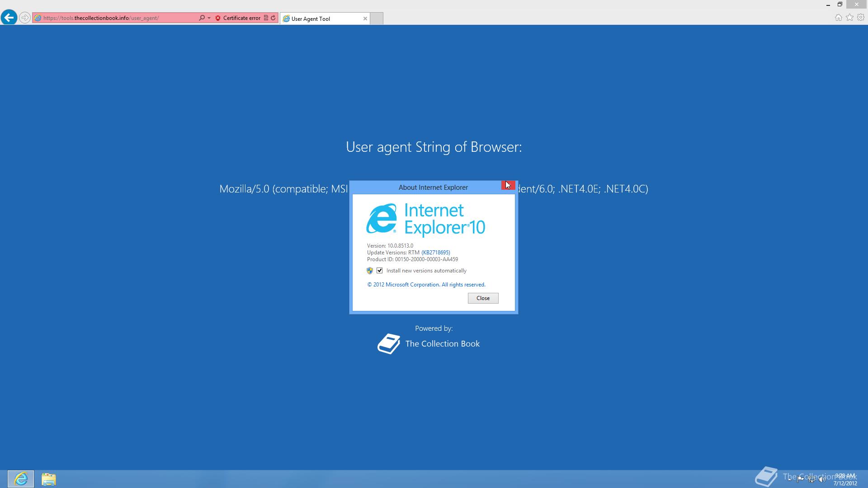Go back with the blue Back arrow
The height and width of the screenshot is (488, 868).
tap(9, 18)
